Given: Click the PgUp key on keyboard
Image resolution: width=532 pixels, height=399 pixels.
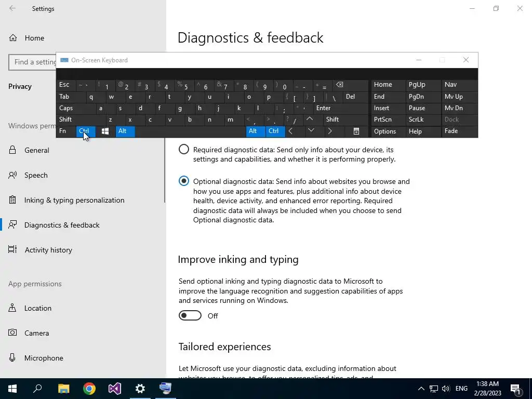Looking at the screenshot, I should click(423, 85).
